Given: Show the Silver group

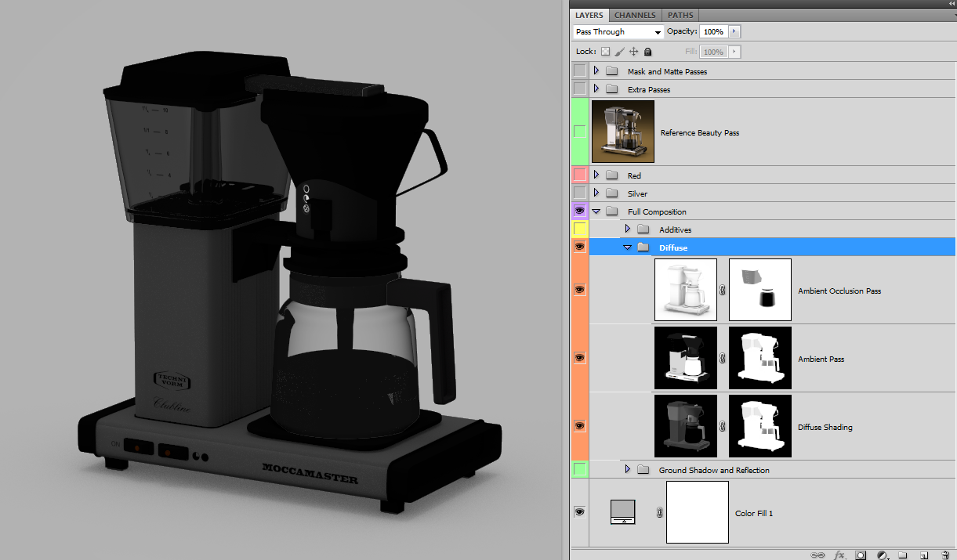Looking at the screenshot, I should [x=580, y=193].
